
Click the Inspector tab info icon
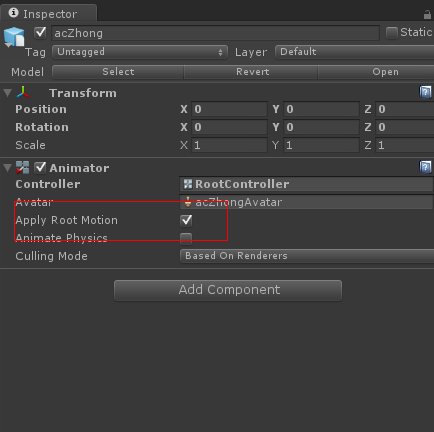click(x=13, y=13)
